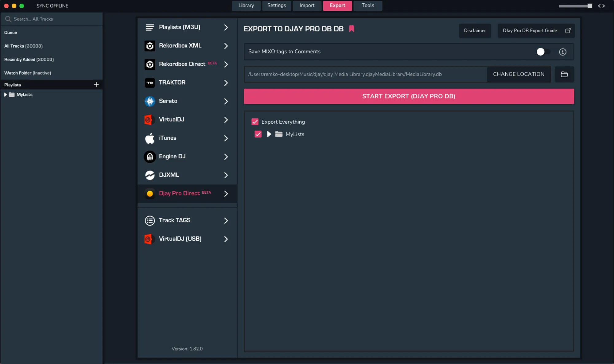Uncheck the MyLists folder checkbox
Image resolution: width=614 pixels, height=364 pixels.
click(258, 134)
